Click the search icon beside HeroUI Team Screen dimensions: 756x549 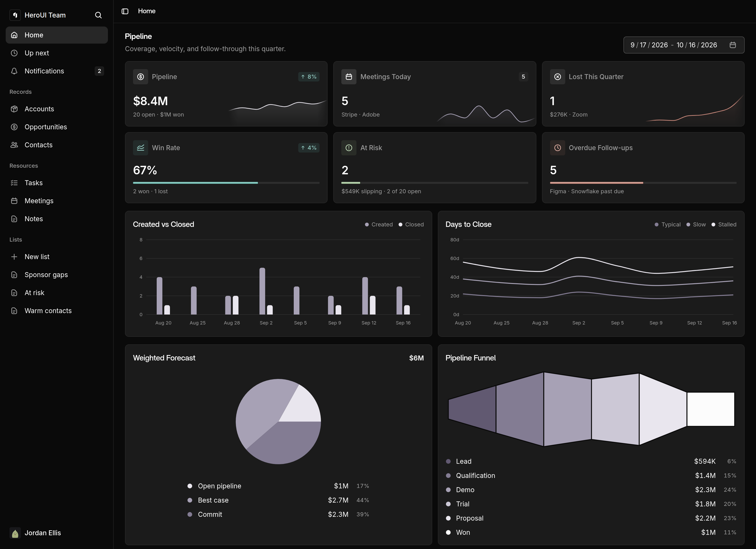(x=98, y=15)
